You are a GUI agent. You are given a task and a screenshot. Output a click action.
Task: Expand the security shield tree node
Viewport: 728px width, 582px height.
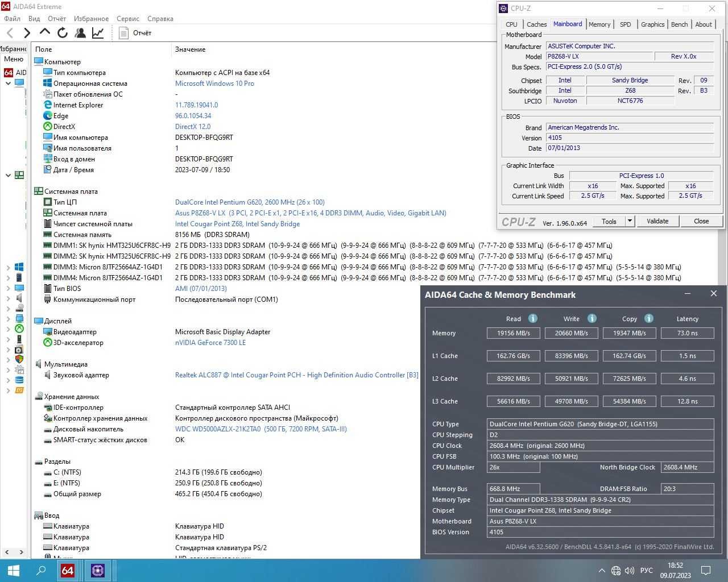click(x=8, y=360)
